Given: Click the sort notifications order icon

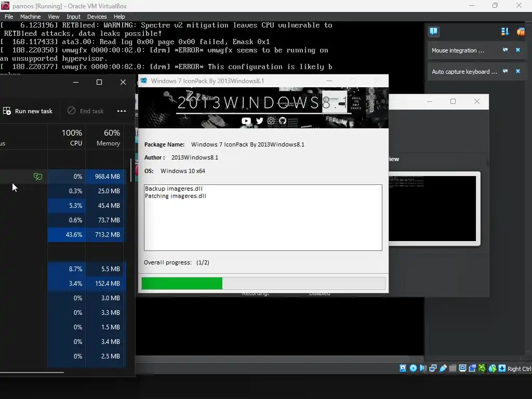Looking at the screenshot, I should coord(505,32).
